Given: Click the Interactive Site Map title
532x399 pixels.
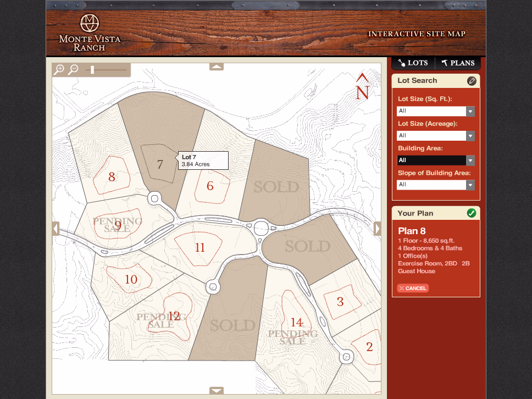Looking at the screenshot, I should pyautogui.click(x=417, y=34).
